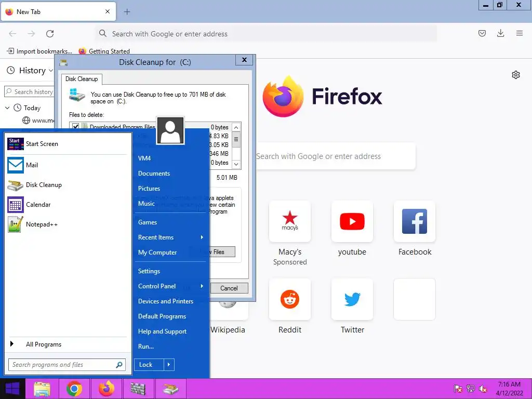Switch to Firefox in the taskbar
The width and height of the screenshot is (532, 399).
[106, 389]
